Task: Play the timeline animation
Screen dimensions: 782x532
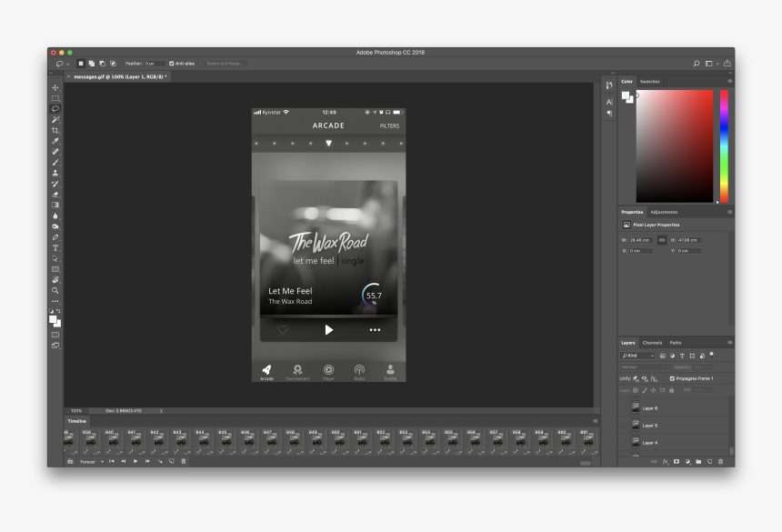Action: (135, 461)
